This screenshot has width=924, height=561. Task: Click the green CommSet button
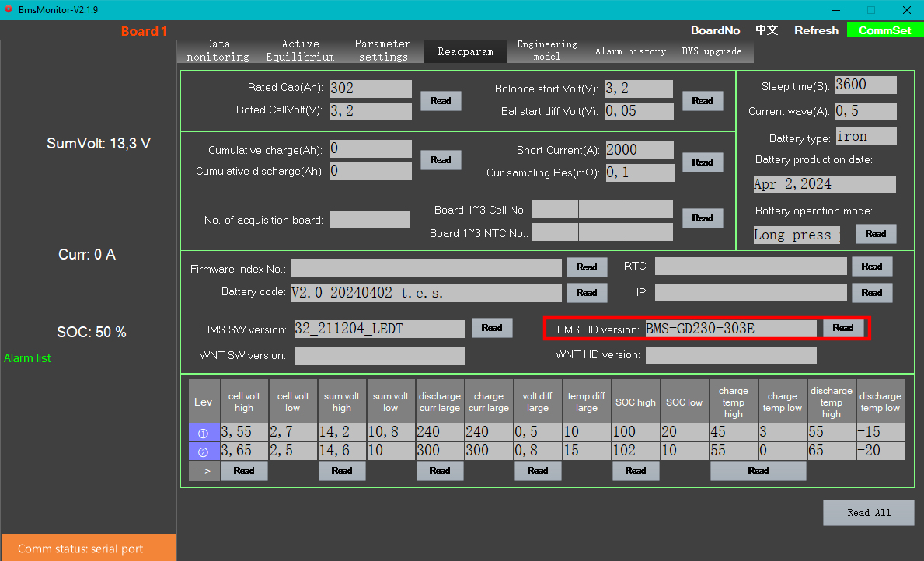click(885, 30)
